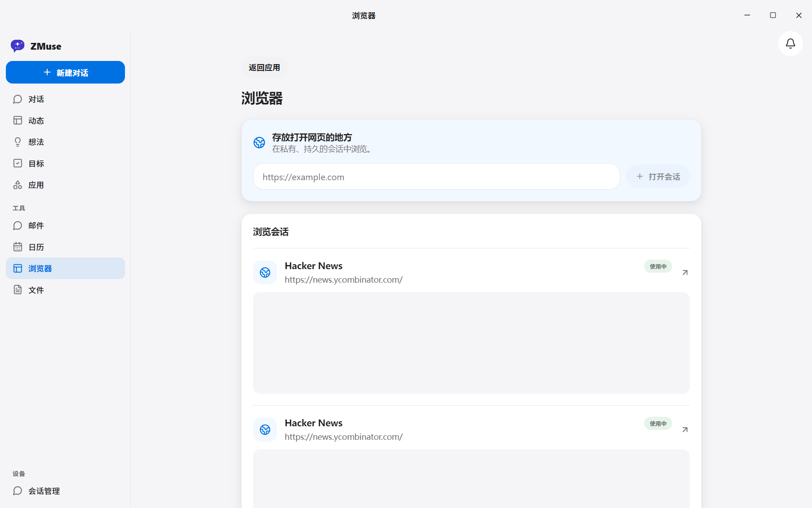Screen dimensions: 812x508
Task: Click 返回应用 to go back
Action: 264,67
